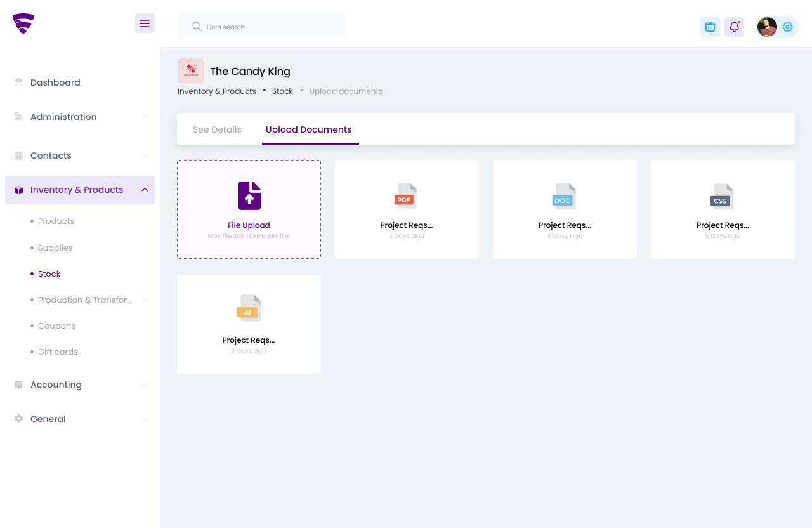The image size is (812, 528).
Task: Click the Administration sidebar icon
Action: pyautogui.click(x=18, y=117)
